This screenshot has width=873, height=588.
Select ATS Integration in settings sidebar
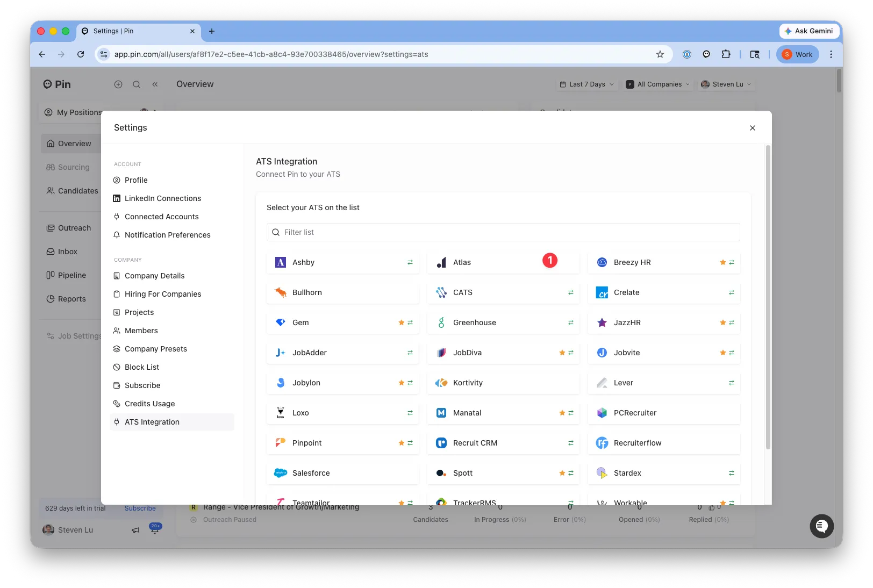(172, 422)
